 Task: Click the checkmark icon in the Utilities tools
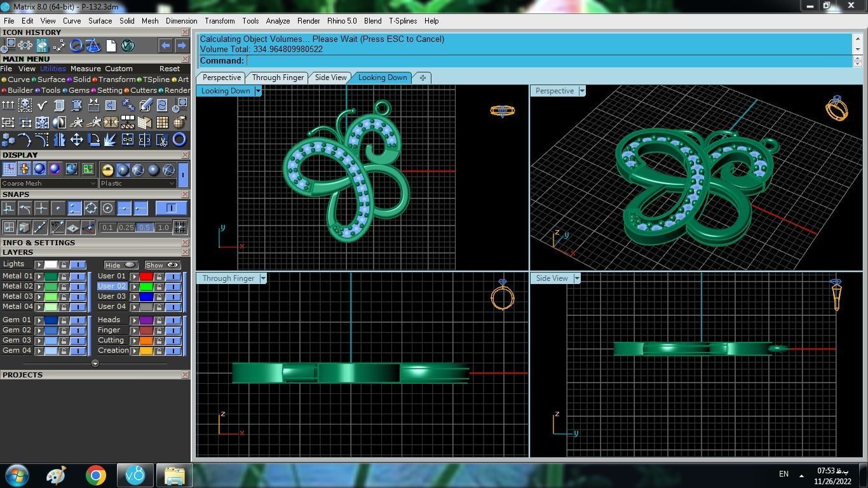(43, 105)
